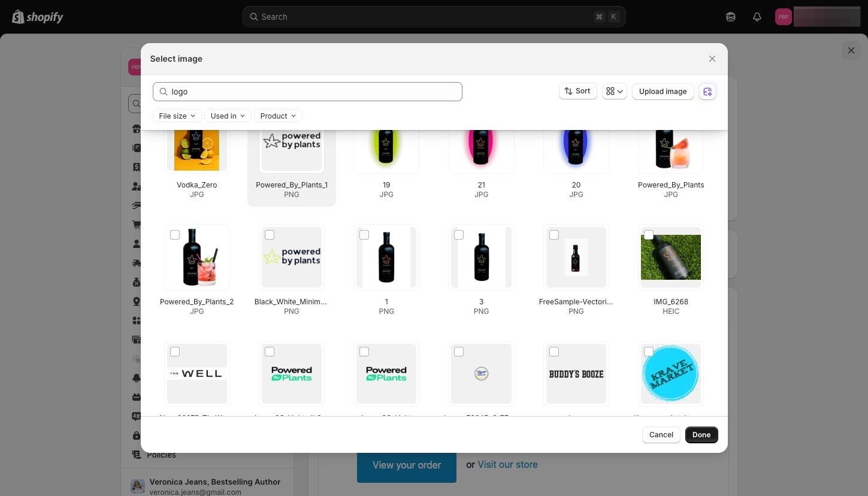868x496 pixels.
Task: Check the box on Buddy's Booze logo image
Action: [554, 352]
